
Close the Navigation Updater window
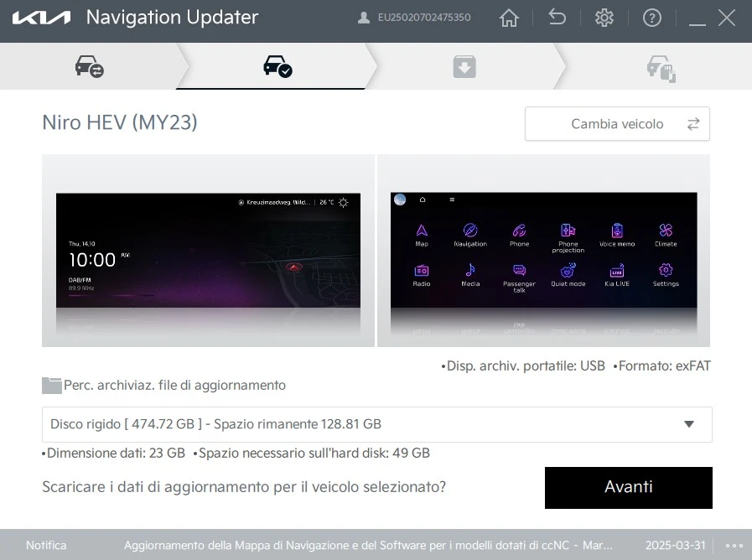pyautogui.click(x=727, y=18)
